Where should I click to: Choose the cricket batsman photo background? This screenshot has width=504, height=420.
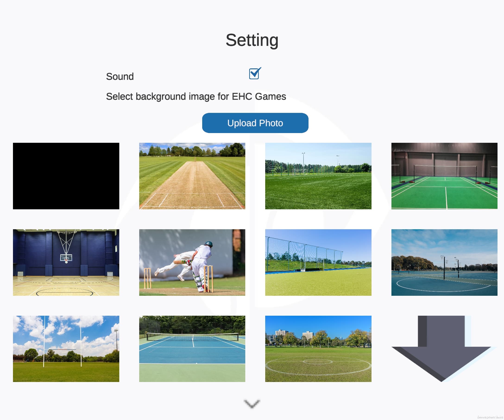(x=192, y=262)
